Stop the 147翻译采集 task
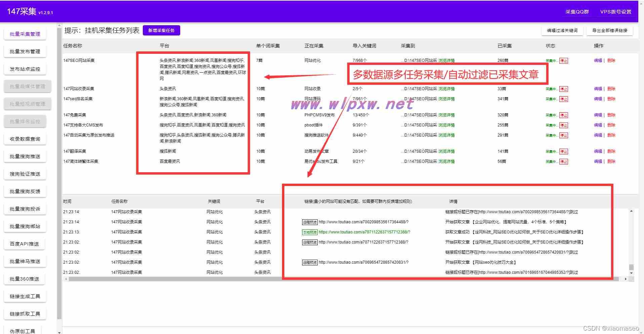Viewport: 644px width, 334px height. 564,152
